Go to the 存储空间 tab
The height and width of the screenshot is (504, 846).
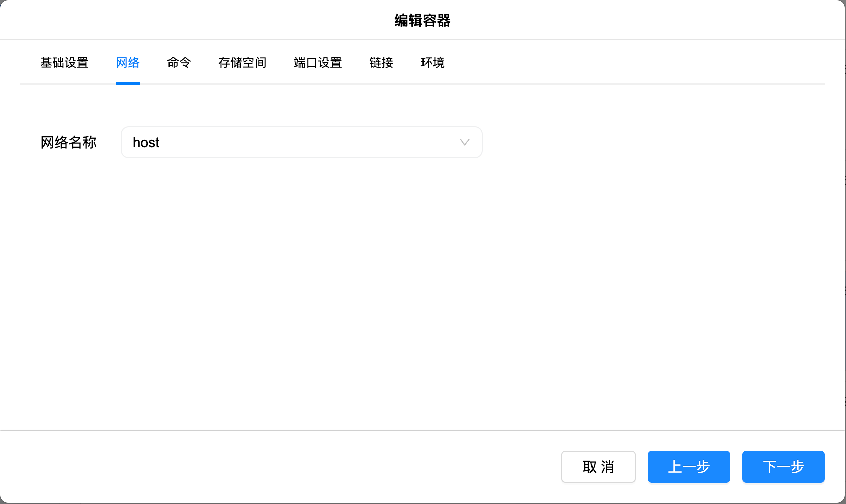click(242, 62)
